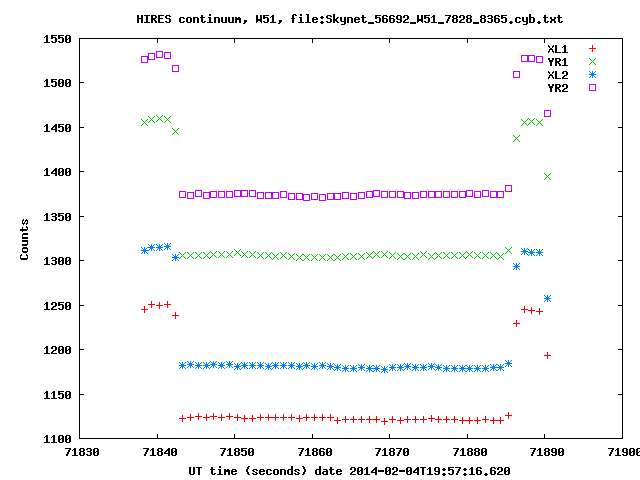This screenshot has height=480, width=640.
Task: Click the YR1 legend label
Action: (x=558, y=62)
